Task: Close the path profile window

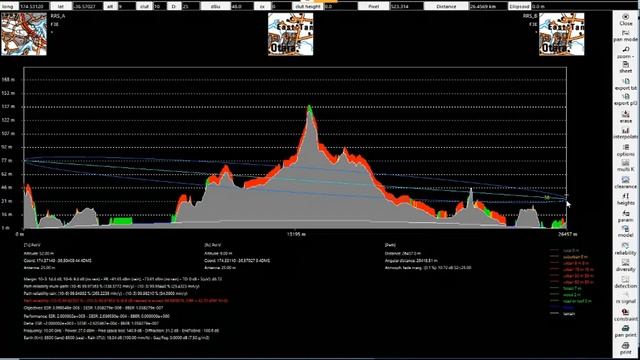Action: coord(625,20)
